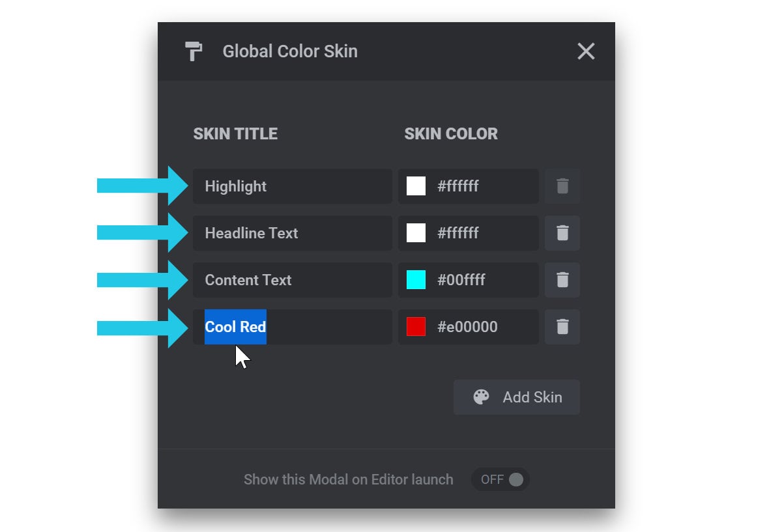Select the Content Text title field

pos(293,280)
